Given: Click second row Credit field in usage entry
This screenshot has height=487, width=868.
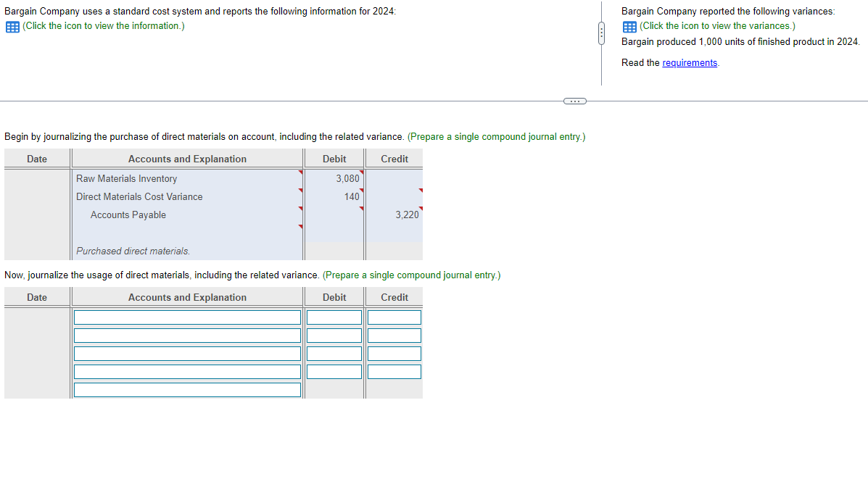Looking at the screenshot, I should [394, 336].
